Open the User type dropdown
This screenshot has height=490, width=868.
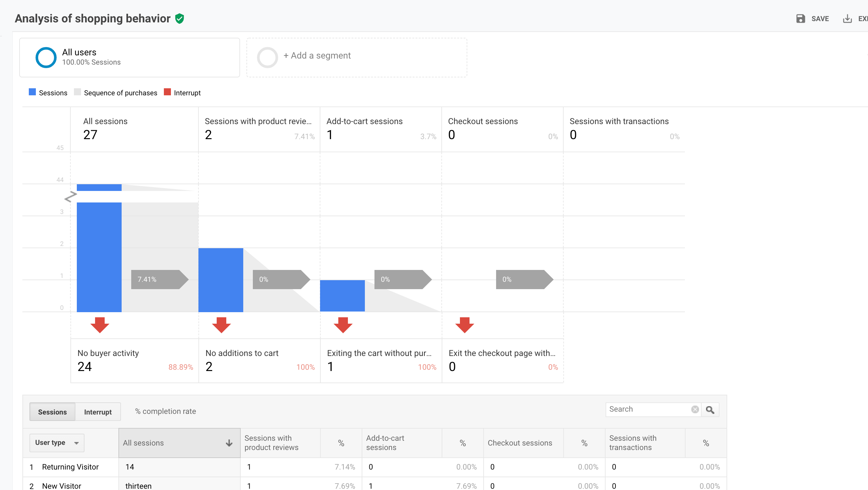pyautogui.click(x=57, y=443)
